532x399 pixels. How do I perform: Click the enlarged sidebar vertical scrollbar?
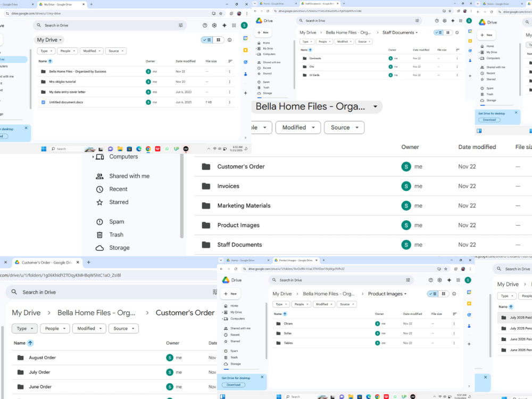(x=182, y=196)
